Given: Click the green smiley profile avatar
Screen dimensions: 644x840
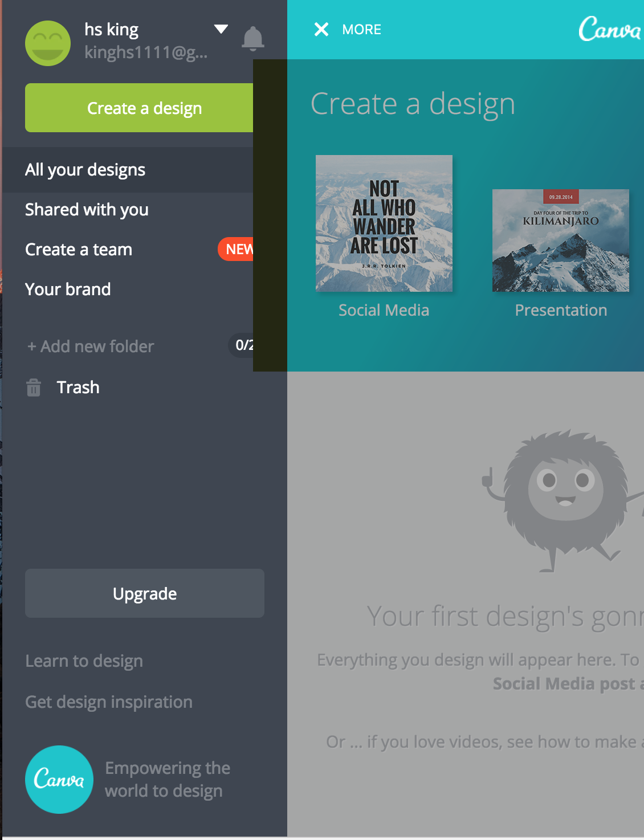Looking at the screenshot, I should click(x=48, y=43).
